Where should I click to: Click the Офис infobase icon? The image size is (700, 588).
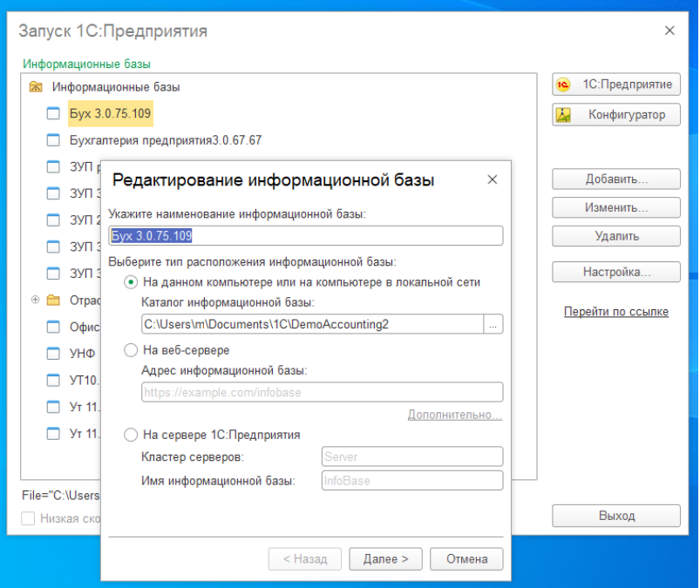53,327
